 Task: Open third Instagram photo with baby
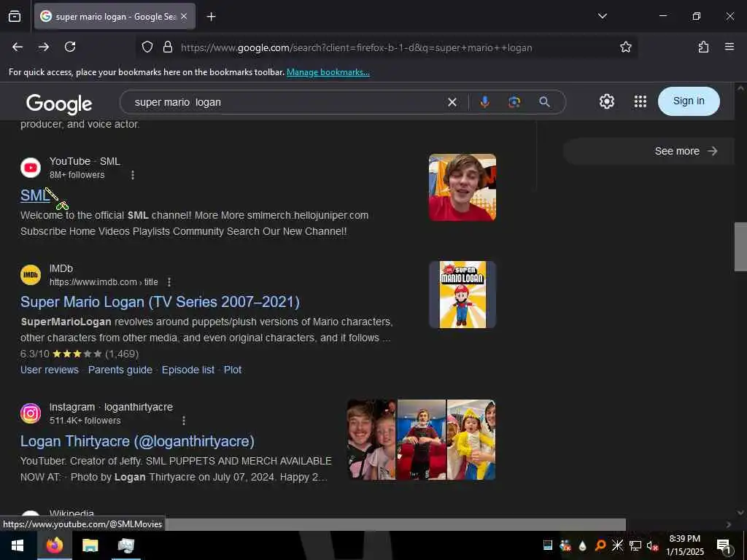pos(471,440)
